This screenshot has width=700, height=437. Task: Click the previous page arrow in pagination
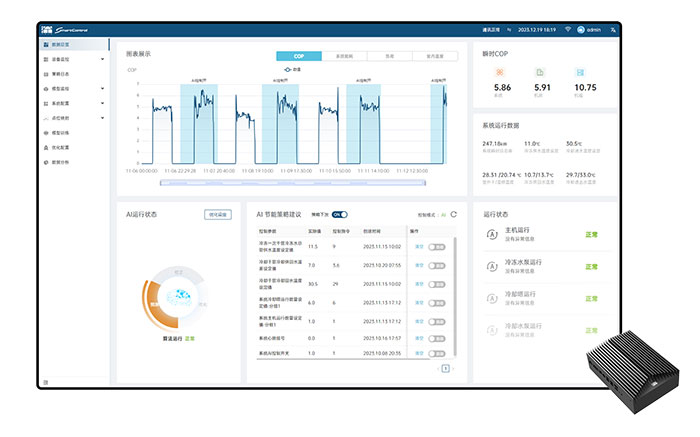(438, 368)
